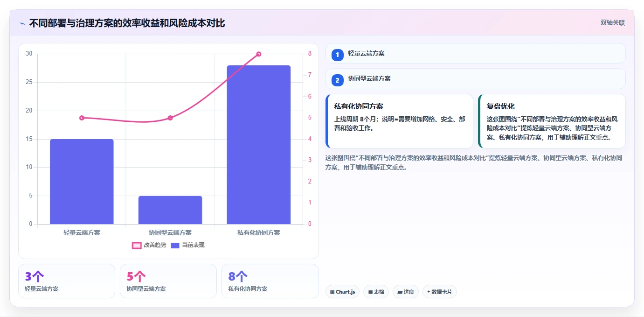Click the 表格 tag icon
644x317 pixels.
pyautogui.click(x=370, y=292)
